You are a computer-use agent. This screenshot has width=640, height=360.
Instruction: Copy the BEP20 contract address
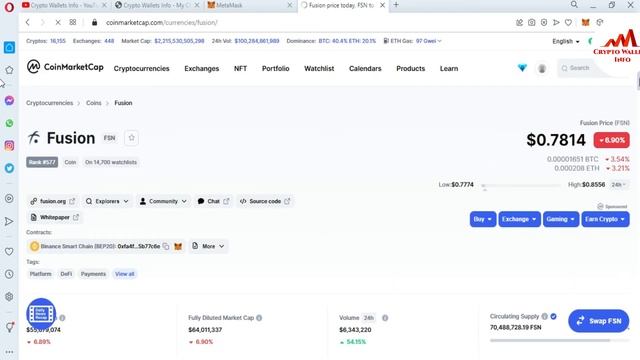point(166,246)
